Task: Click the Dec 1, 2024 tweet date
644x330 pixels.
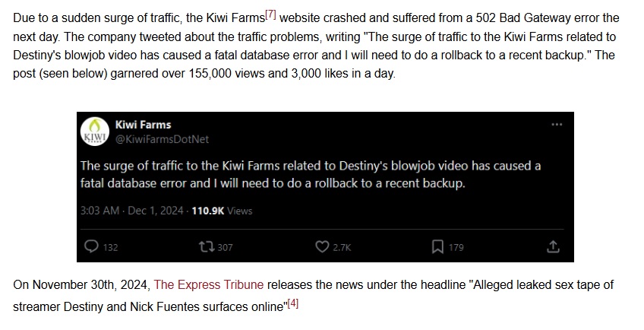Action: point(155,211)
